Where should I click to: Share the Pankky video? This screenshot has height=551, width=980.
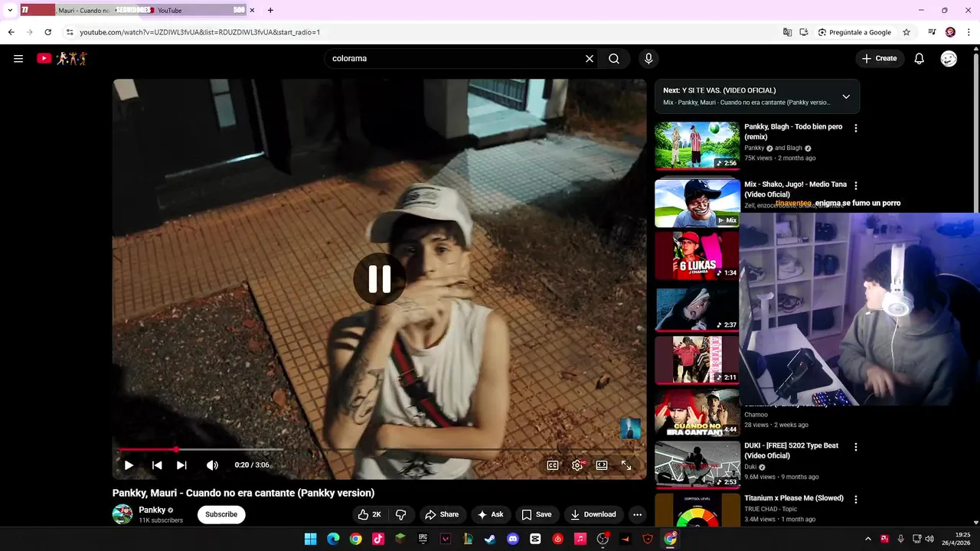pyautogui.click(x=442, y=514)
